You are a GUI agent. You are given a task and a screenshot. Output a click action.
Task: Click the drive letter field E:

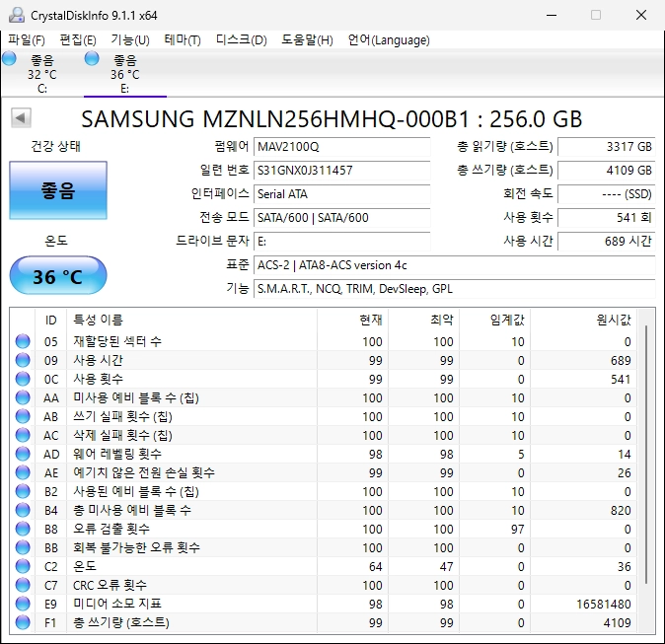click(x=341, y=242)
